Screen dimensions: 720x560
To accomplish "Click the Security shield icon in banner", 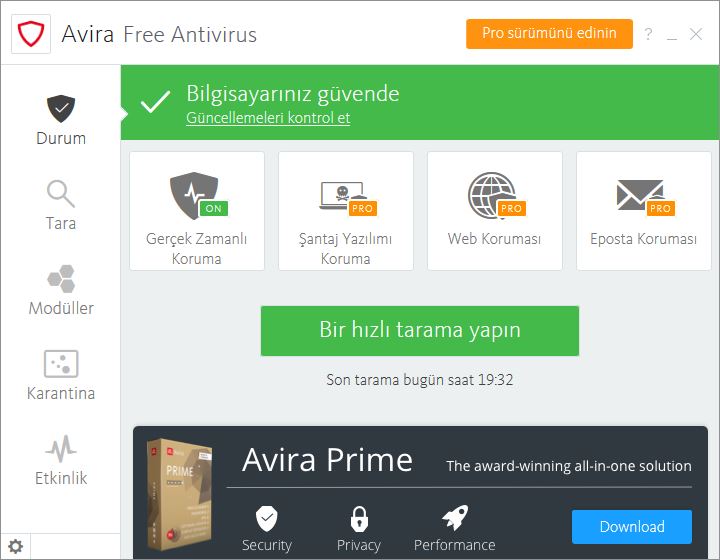I will (267, 519).
